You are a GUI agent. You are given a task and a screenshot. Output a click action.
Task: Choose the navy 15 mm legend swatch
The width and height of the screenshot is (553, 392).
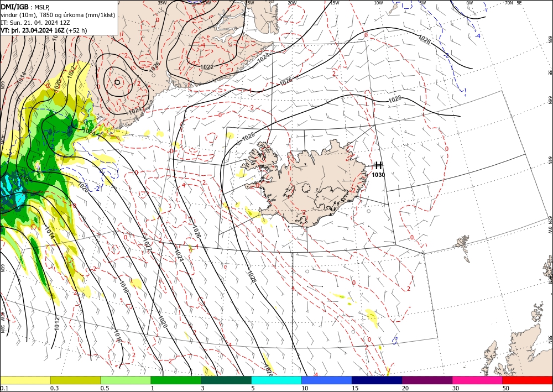click(377, 380)
